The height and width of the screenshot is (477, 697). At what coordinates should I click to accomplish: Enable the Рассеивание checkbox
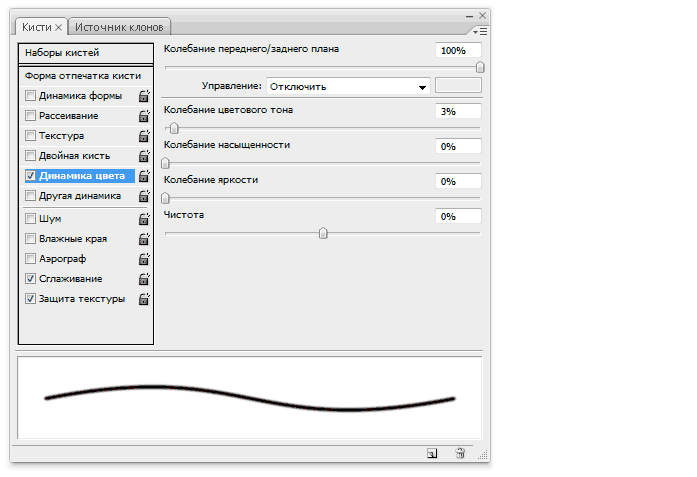[31, 116]
